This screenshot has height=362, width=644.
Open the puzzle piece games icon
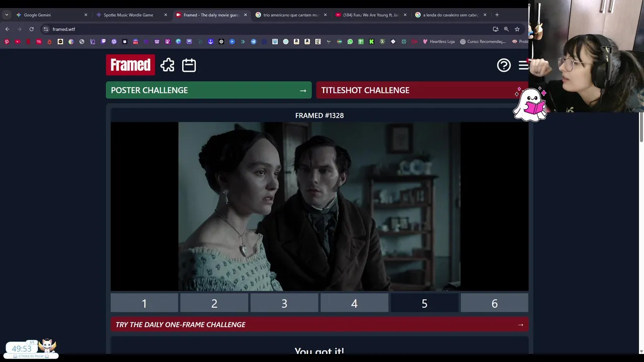[168, 65]
